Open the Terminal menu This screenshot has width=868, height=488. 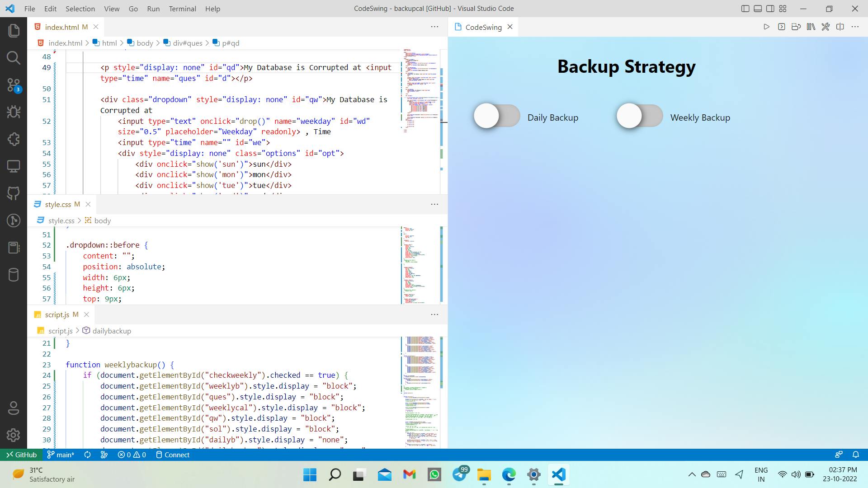[x=183, y=9]
